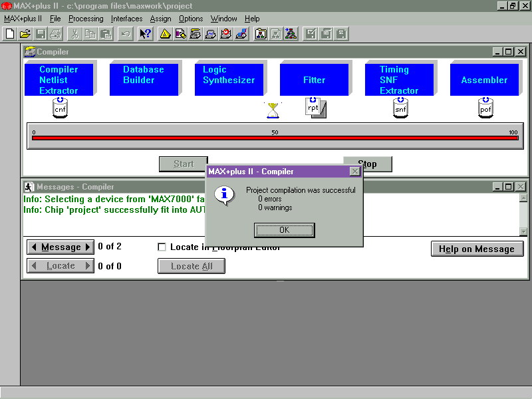This screenshot has width=532, height=399.
Task: Click the project folder hierarchy icon
Action: 261,34
